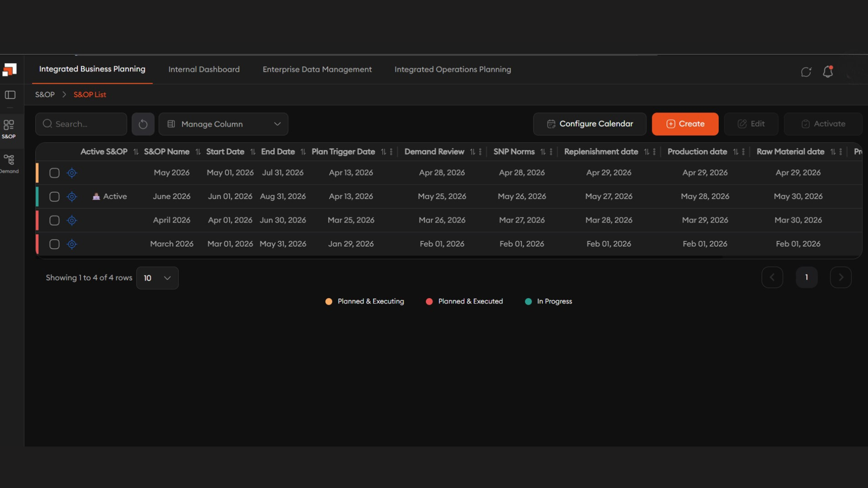Click the Configure Calendar button

click(590, 124)
